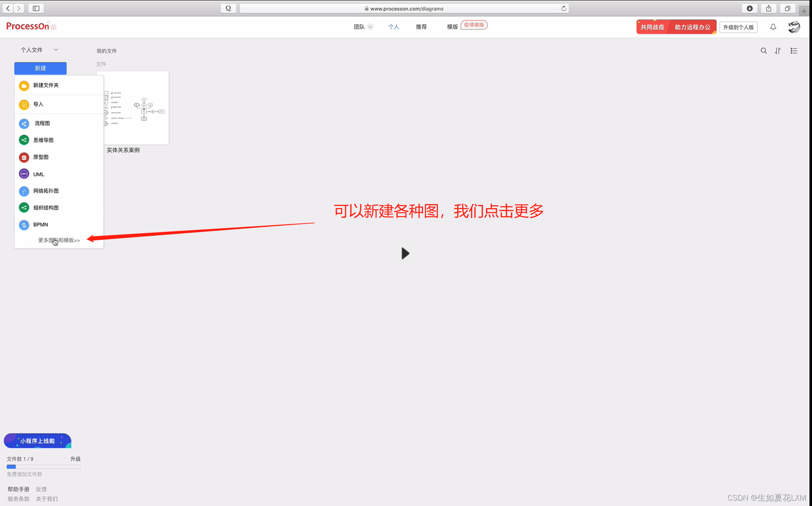Screen dimensions: 812x506
Task: Click the file count progress bar
Action: pyautogui.click(x=43, y=467)
